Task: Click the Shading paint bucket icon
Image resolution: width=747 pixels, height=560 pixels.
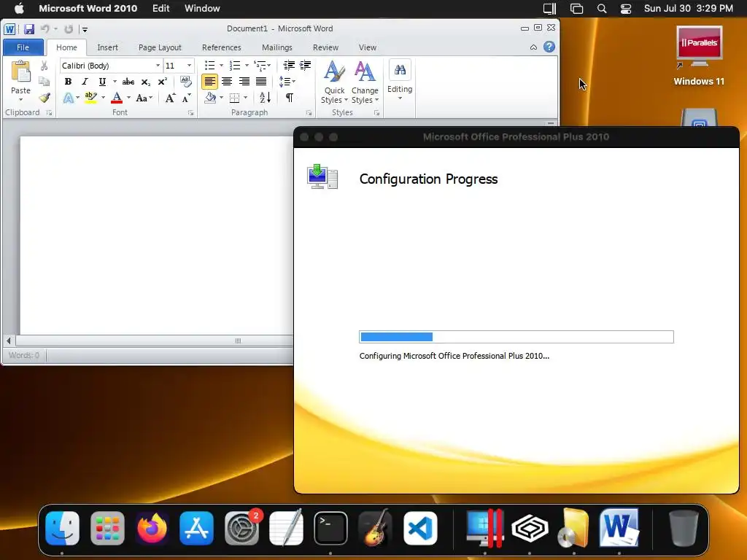Action: tap(210, 98)
